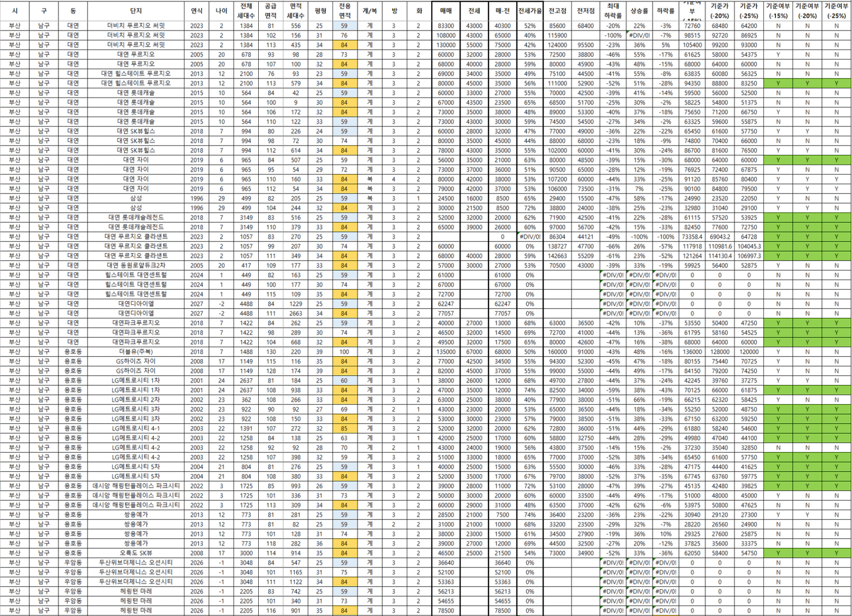Viewport: 852px width, 616px height.
Task: Select the 104045.3 기준가 cell
Action: click(749, 246)
